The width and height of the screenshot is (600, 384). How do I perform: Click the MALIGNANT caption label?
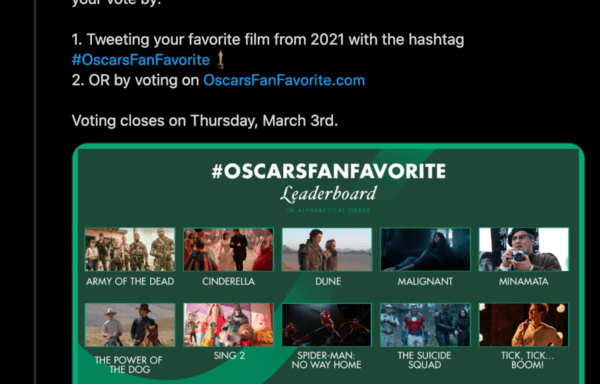click(425, 281)
